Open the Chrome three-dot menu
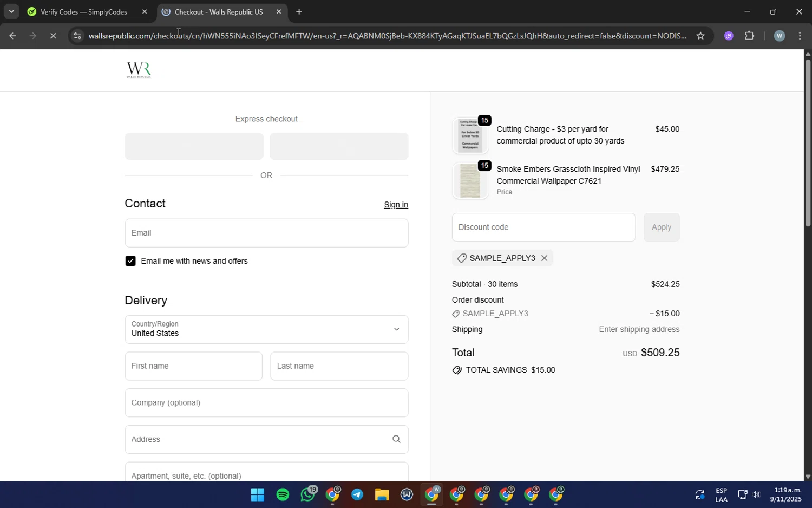 (x=800, y=36)
